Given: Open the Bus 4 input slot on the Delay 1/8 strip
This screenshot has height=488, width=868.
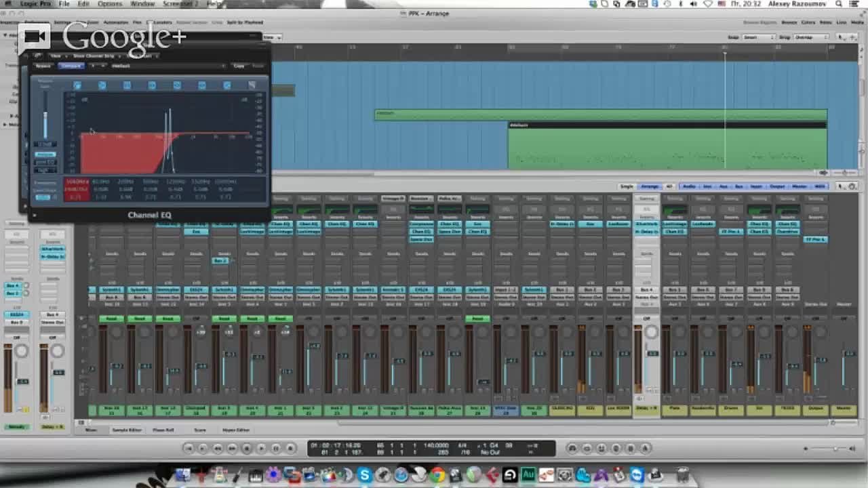Looking at the screenshot, I should (646, 290).
